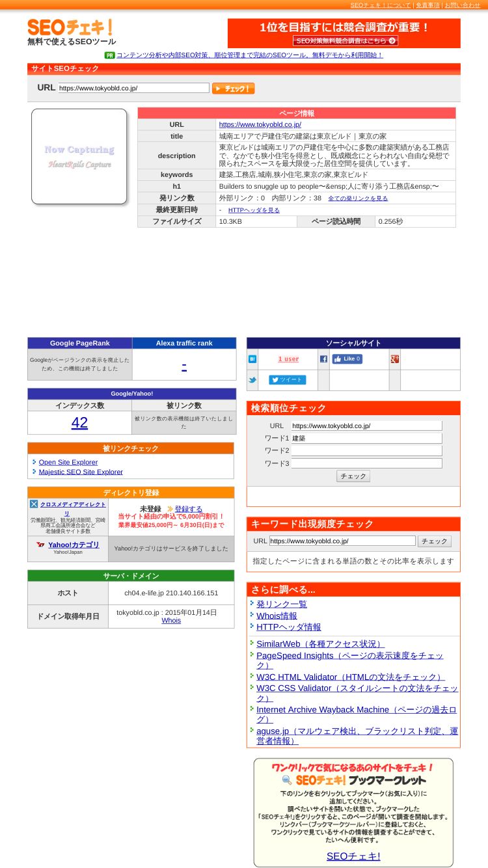Click the ワード3 input field
Screen dimensions: 488x868
pyautogui.click(x=366, y=463)
